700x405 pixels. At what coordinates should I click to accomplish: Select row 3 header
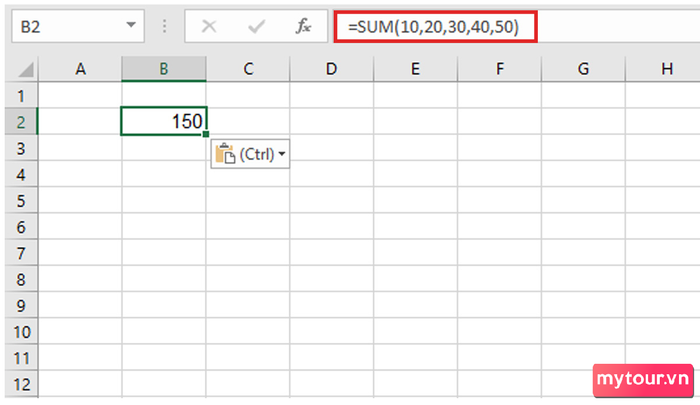[x=21, y=148]
